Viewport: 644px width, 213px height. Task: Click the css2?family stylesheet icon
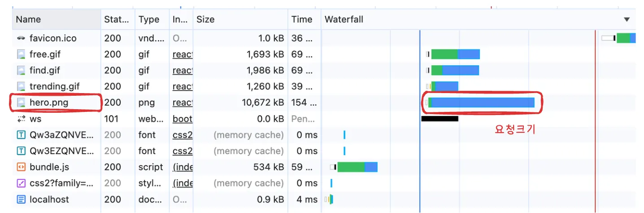point(21,183)
